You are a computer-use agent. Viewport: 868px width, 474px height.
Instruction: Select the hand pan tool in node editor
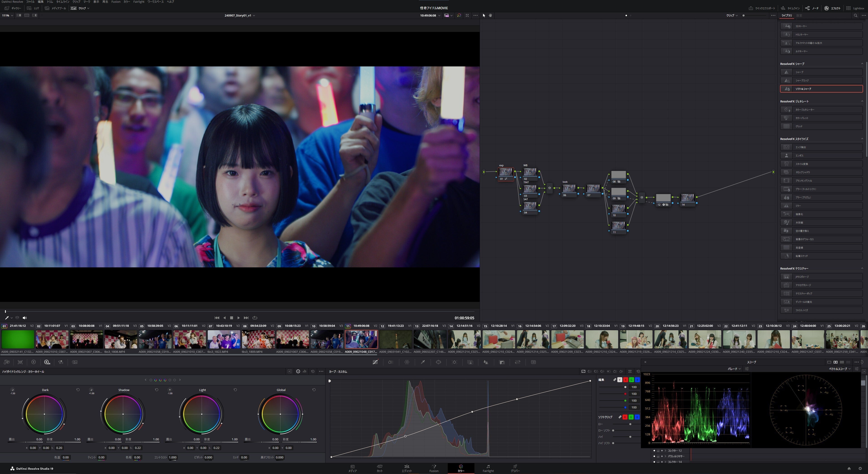tap(490, 16)
